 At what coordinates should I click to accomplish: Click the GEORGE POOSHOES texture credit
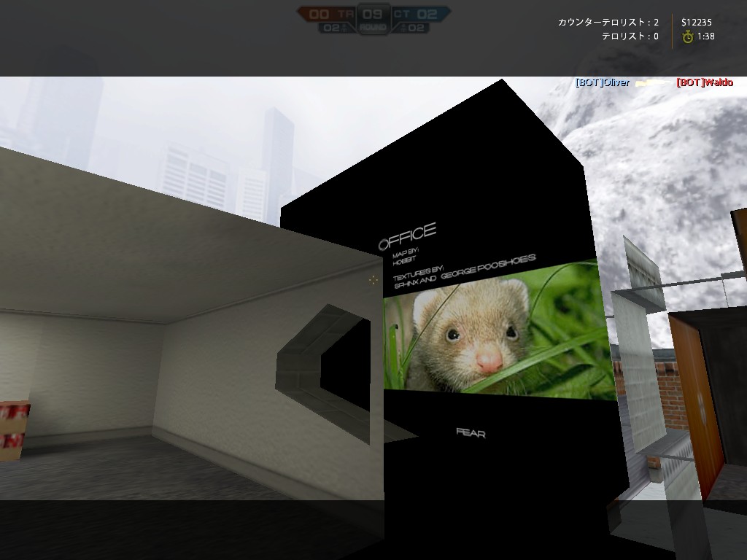coord(488,265)
